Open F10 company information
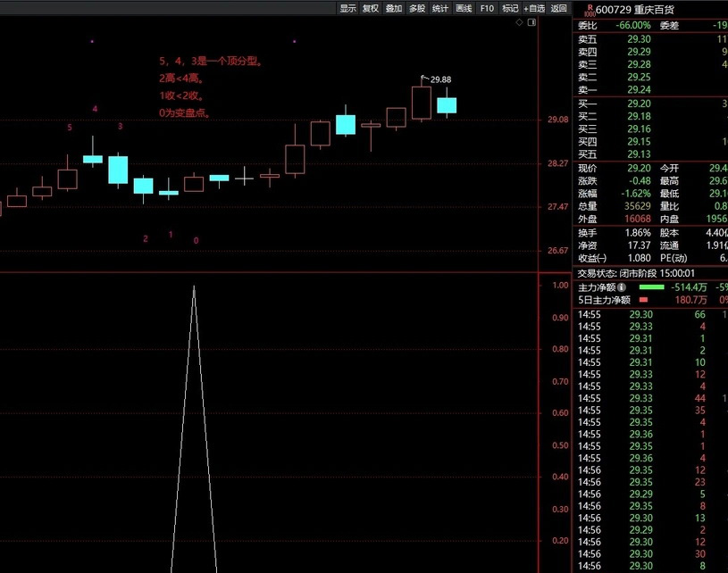This screenshot has width=728, height=573. [487, 8]
